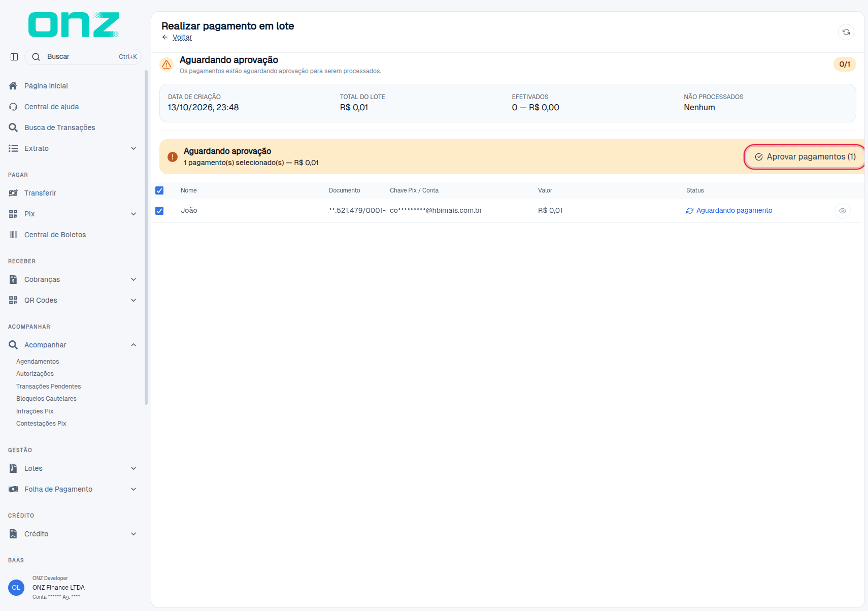Click the Folha de Pagamento cash icon

13,489
